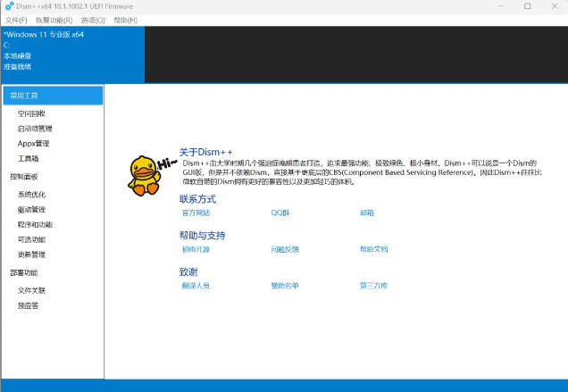The image size is (568, 392).
Task: Click the Dism++ gear icon in title bar
Action: click(10, 6)
